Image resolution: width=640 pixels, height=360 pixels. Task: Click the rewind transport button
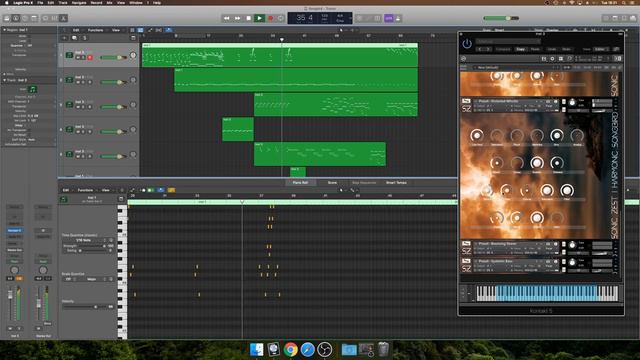click(x=227, y=18)
